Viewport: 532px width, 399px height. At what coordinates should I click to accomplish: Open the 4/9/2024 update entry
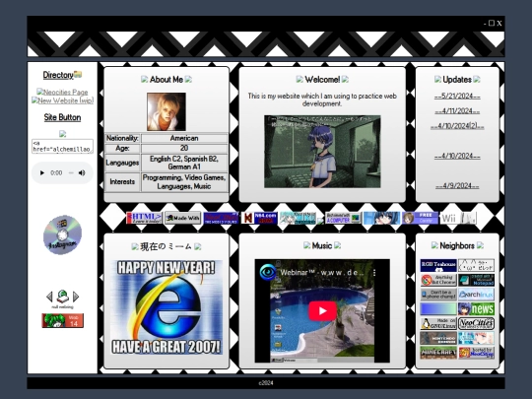click(457, 186)
